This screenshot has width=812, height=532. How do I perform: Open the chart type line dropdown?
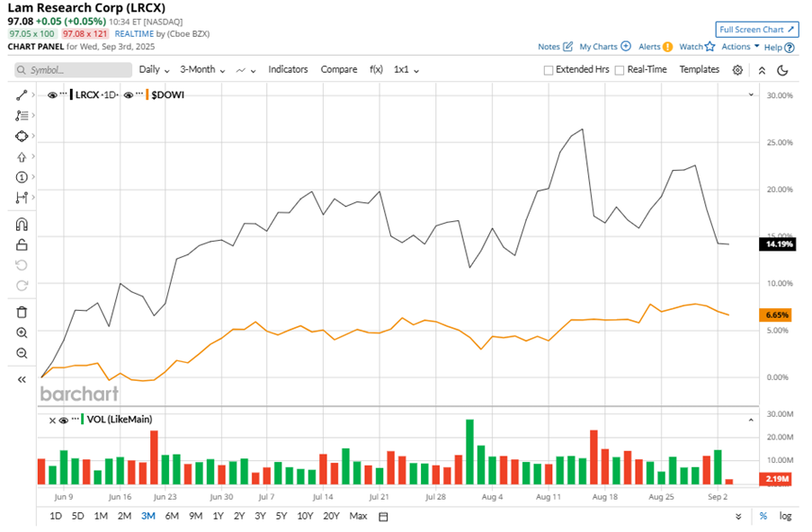tap(246, 70)
